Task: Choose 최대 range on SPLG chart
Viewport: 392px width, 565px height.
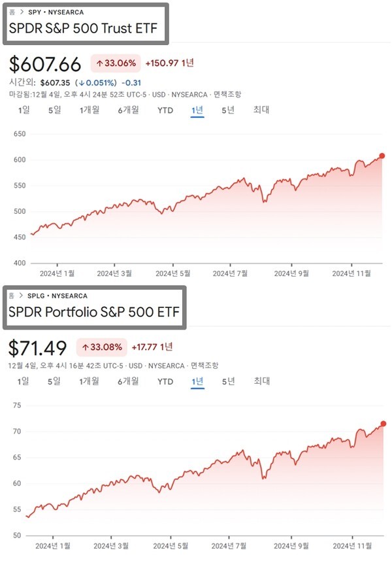Action: tap(261, 381)
